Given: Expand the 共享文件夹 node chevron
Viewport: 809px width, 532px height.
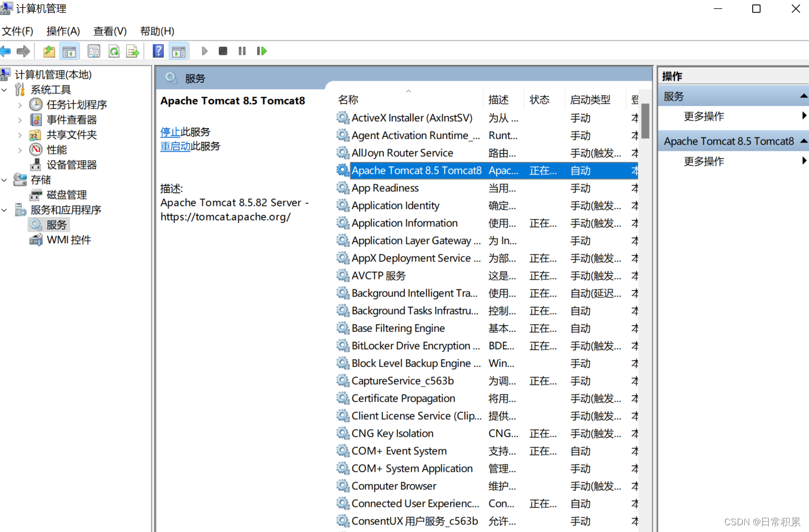Looking at the screenshot, I should pyautogui.click(x=20, y=135).
